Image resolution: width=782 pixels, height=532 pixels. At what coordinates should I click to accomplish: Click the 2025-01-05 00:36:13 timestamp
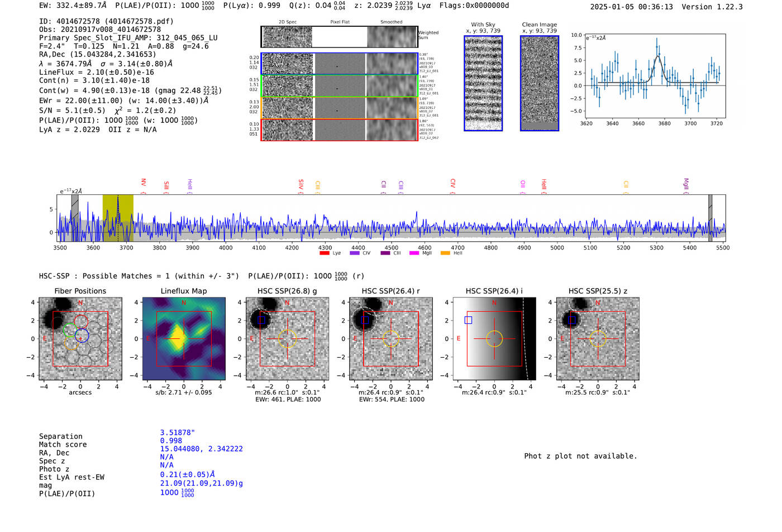632,7
